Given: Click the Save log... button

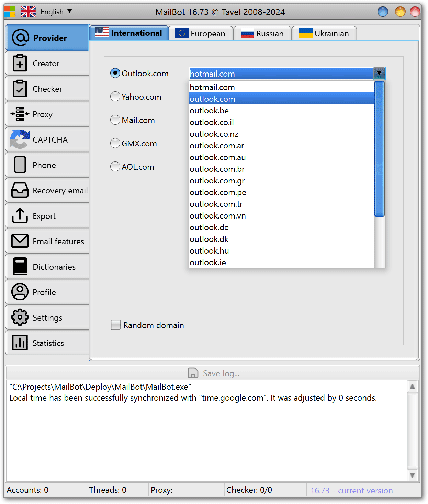Looking at the screenshot, I should (213, 373).
